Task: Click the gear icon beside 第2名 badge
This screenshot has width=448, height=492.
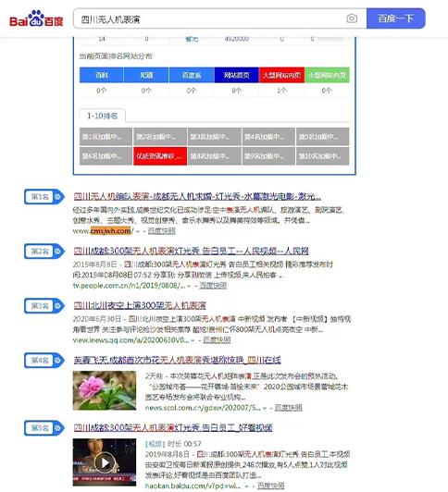Action: (x=57, y=251)
